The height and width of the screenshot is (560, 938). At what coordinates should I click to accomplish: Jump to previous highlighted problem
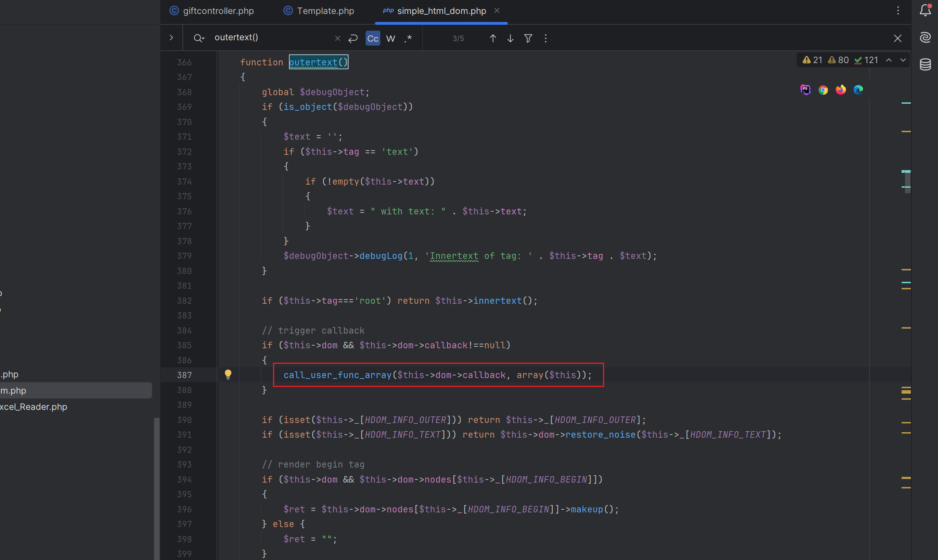click(x=889, y=60)
